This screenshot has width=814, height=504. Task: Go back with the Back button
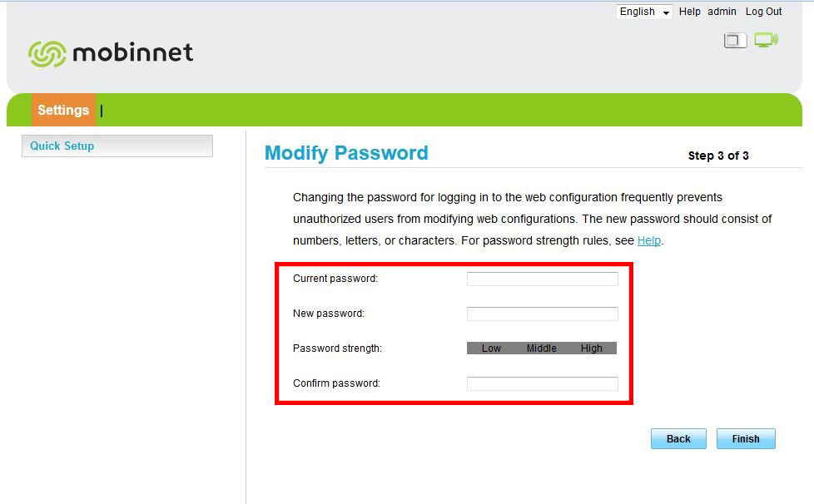(678, 439)
